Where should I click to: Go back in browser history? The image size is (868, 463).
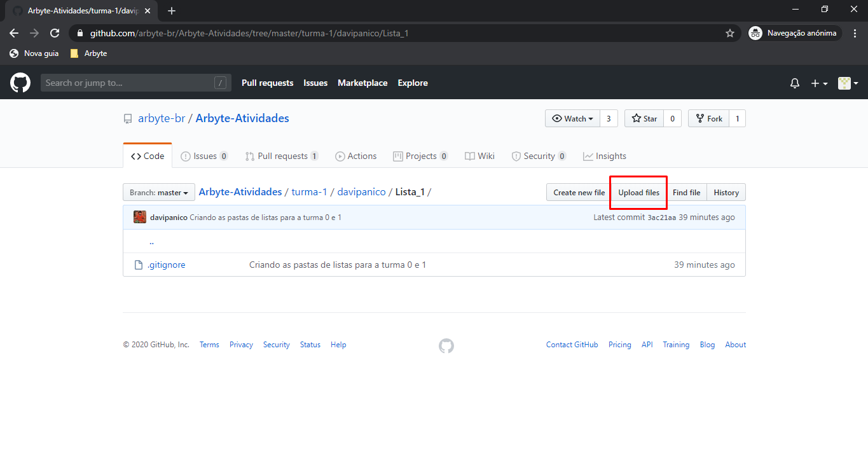pos(14,33)
